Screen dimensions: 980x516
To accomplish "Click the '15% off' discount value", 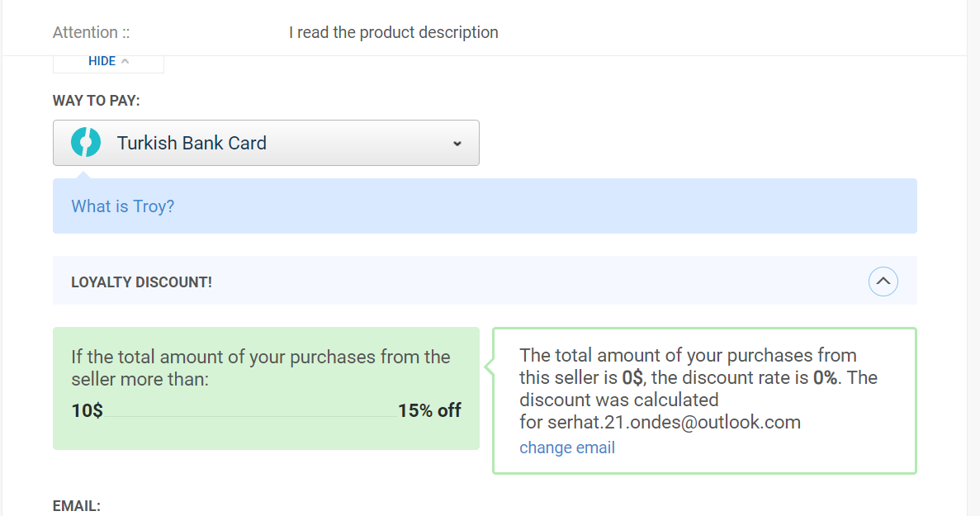I will click(429, 410).
